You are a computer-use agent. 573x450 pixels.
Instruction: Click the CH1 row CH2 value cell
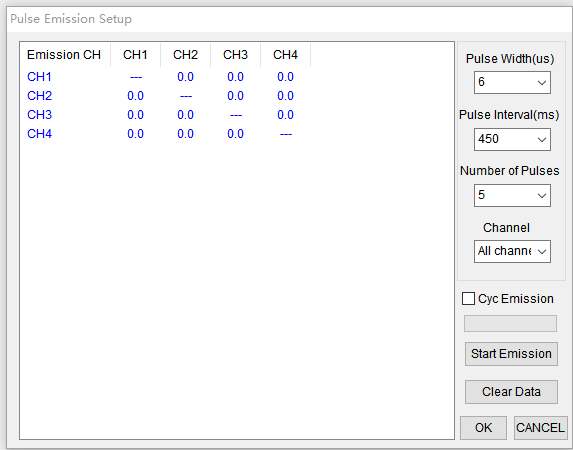(185, 77)
